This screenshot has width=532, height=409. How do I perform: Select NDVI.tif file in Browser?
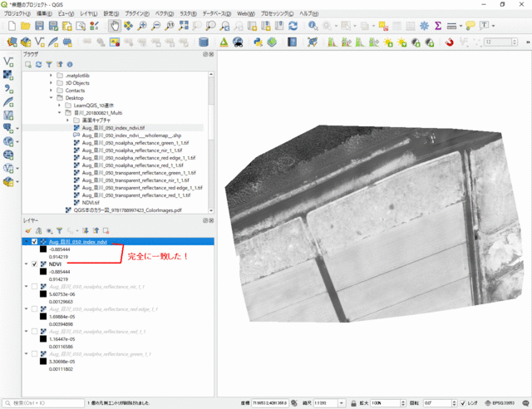91,203
